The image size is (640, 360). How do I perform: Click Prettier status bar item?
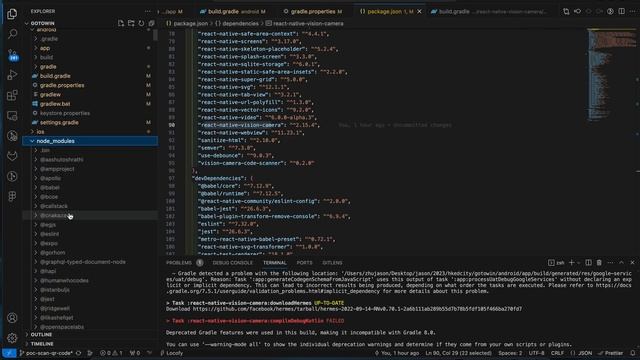[610, 353]
